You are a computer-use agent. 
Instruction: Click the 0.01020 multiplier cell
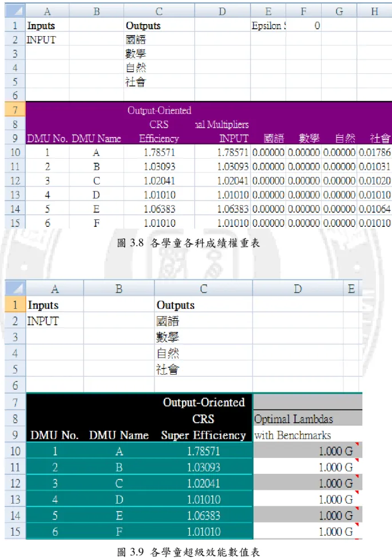click(375, 180)
